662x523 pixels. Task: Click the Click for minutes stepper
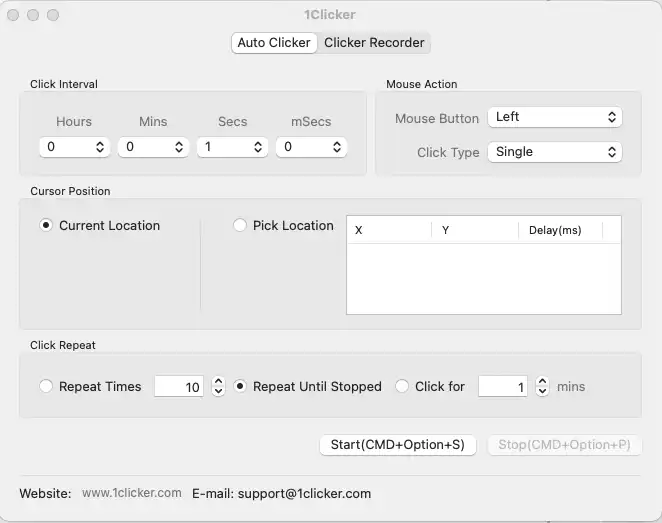[x=542, y=386]
